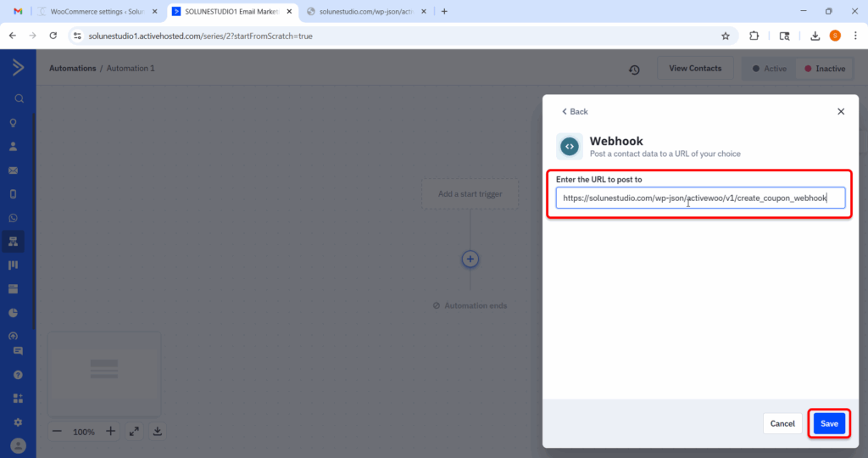Select SOLUNESTUDIO1 Email Marketing tab
The image size is (868, 458).
pos(232,12)
